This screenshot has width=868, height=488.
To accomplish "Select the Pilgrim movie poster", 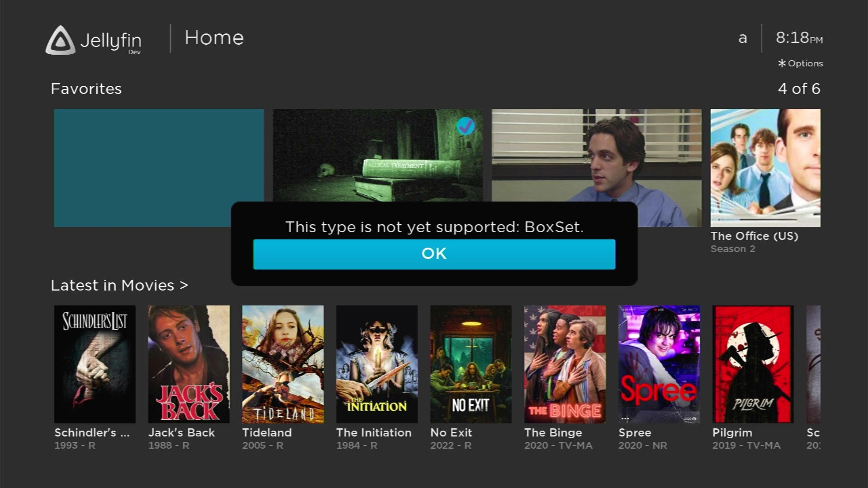I will tap(753, 364).
